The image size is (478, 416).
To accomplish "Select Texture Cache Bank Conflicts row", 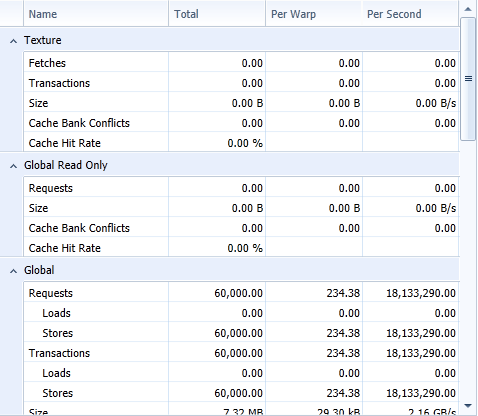I will (x=241, y=123).
